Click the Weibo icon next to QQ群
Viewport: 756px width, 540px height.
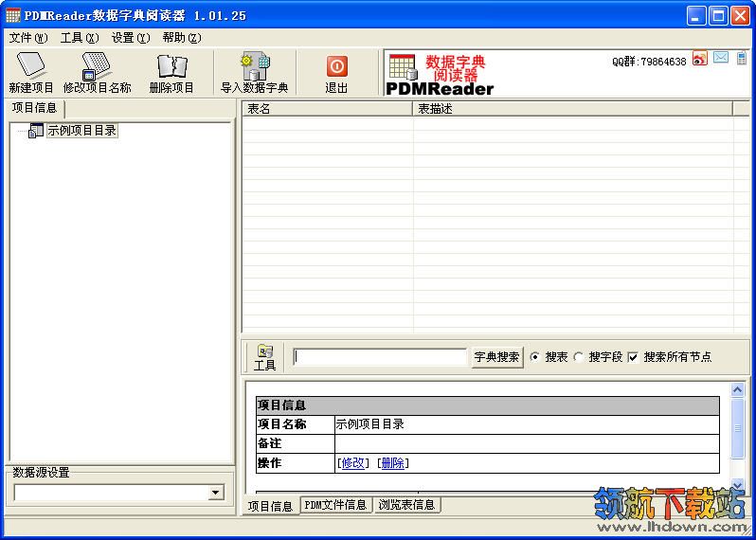coord(699,59)
